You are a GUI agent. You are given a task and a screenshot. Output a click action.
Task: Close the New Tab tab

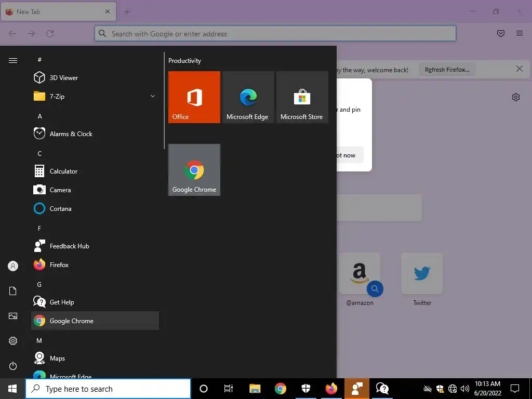[108, 11]
